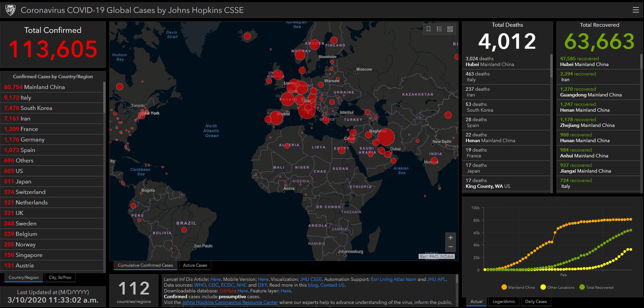The width and height of the screenshot is (644, 308).
Task: Open the JHU APL link
Action: click(x=437, y=280)
